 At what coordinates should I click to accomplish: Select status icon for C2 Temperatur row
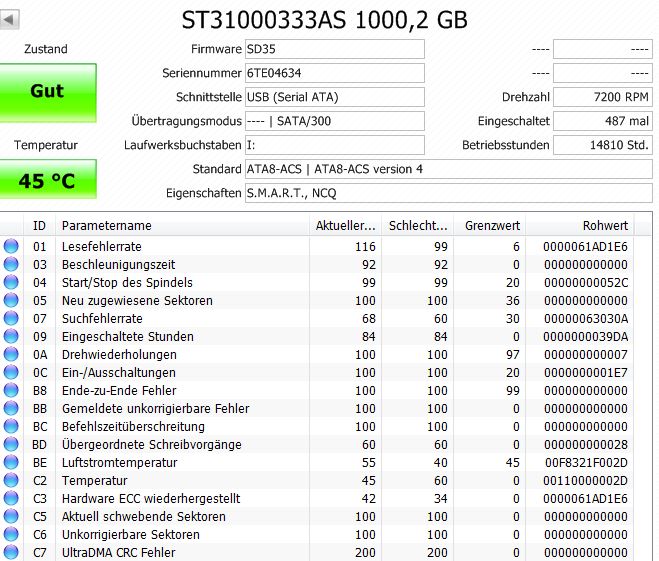point(11,480)
